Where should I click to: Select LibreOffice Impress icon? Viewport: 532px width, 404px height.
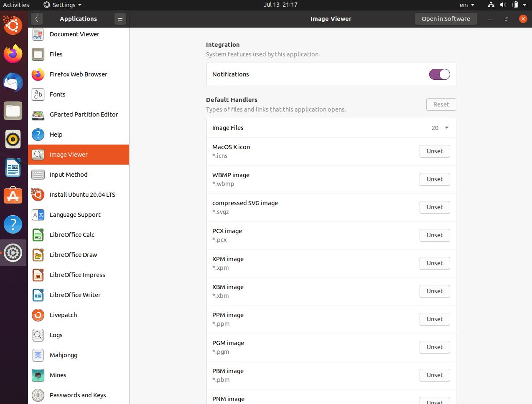38,275
